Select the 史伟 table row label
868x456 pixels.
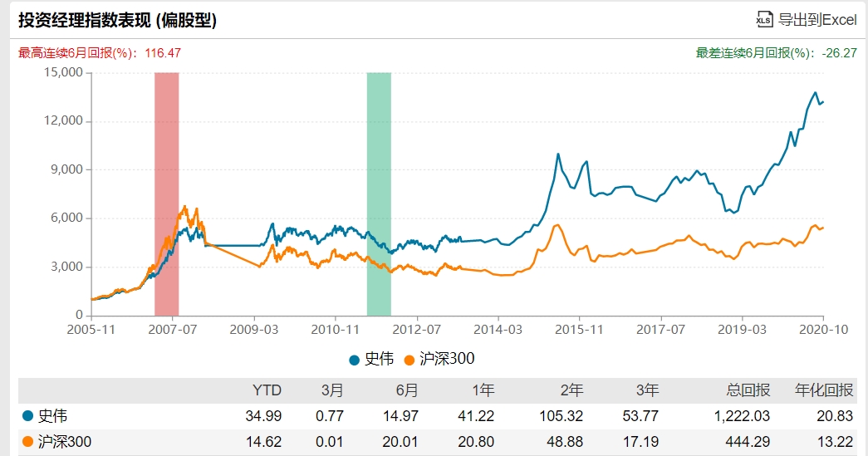coord(52,416)
